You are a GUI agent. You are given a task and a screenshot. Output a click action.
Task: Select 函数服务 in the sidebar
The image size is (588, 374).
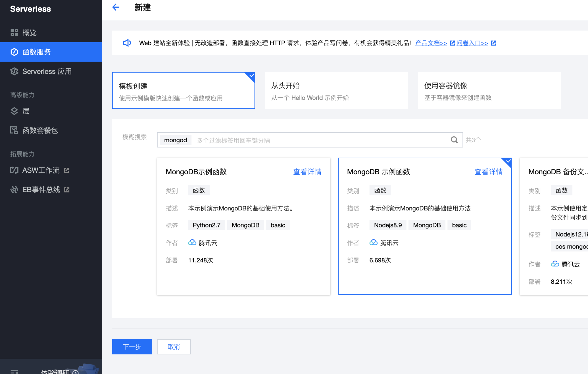[51, 52]
